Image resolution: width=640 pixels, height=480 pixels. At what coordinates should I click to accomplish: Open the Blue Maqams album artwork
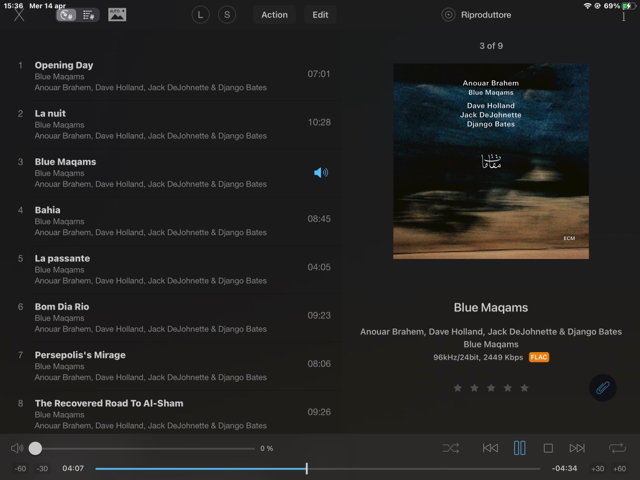[491, 161]
